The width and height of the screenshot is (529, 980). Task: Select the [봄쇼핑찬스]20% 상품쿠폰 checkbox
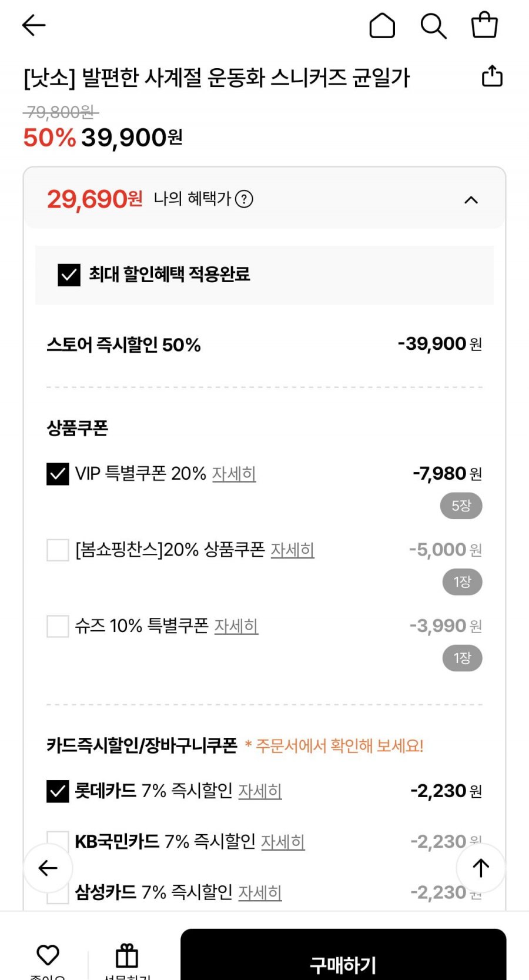click(58, 550)
